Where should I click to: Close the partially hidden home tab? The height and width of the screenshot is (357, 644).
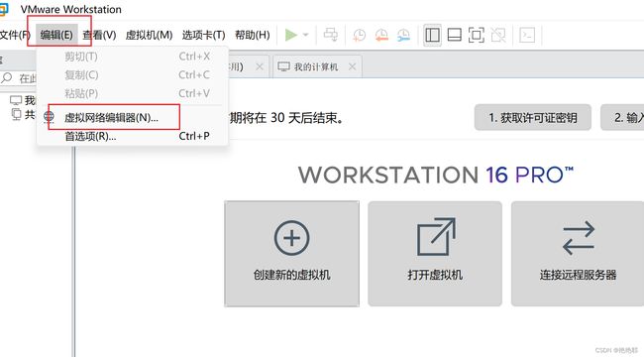(x=260, y=66)
